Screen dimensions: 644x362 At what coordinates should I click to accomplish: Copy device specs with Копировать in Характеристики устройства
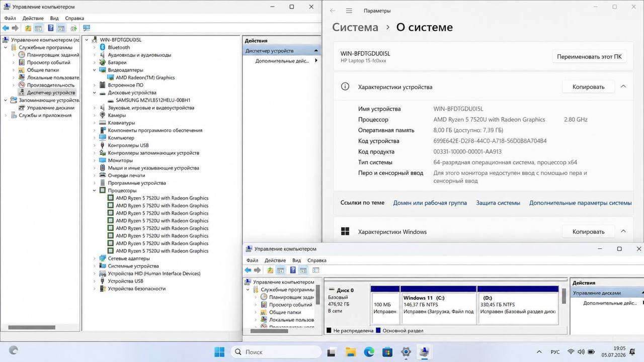(x=588, y=87)
